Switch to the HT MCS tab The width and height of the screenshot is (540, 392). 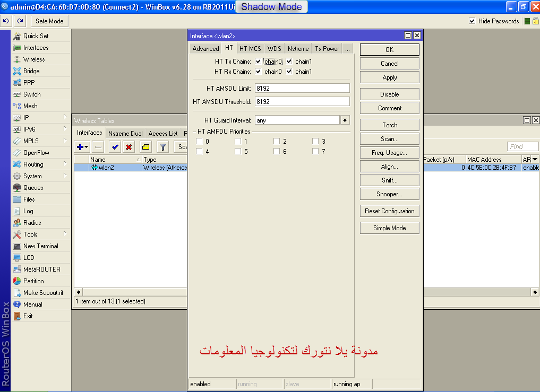pyautogui.click(x=251, y=48)
